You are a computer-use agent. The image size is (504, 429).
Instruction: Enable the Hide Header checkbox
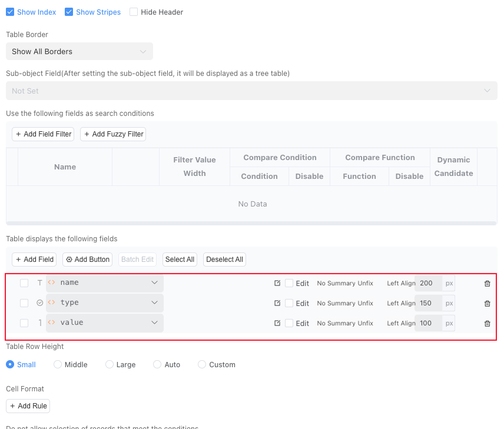coord(134,12)
